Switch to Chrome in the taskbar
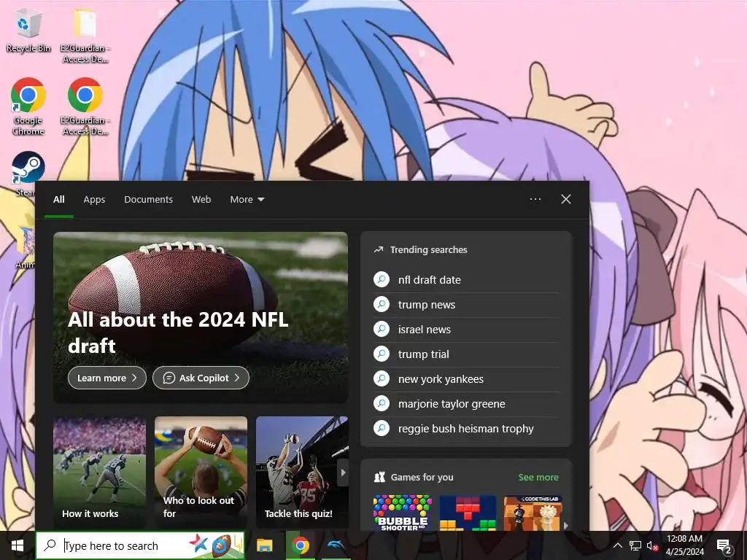This screenshot has height=560, width=747. tap(300, 545)
